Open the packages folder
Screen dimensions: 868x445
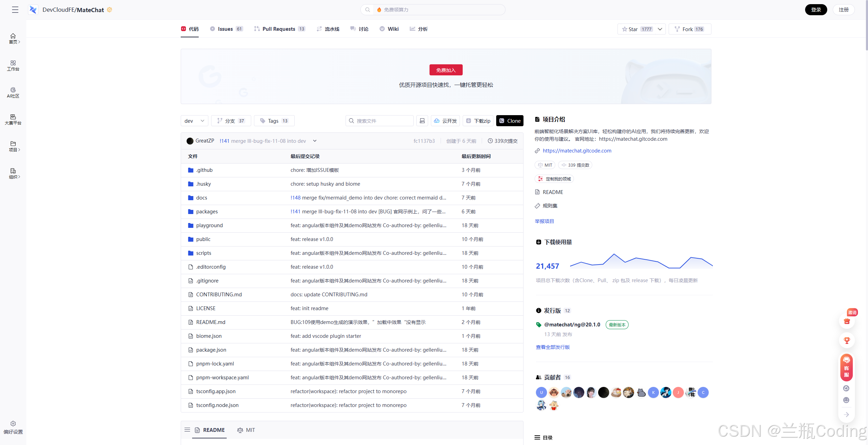tap(207, 212)
